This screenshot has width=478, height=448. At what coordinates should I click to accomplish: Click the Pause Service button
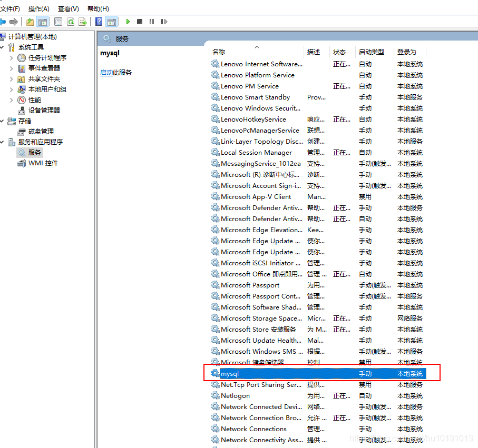click(151, 22)
